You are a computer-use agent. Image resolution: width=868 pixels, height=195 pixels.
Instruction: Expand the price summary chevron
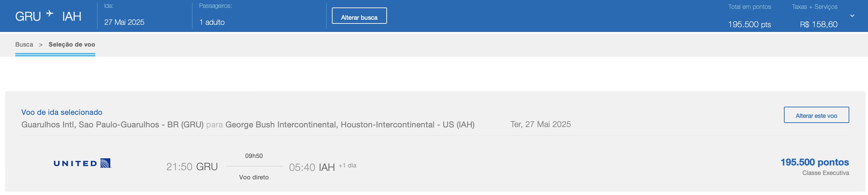point(852,16)
